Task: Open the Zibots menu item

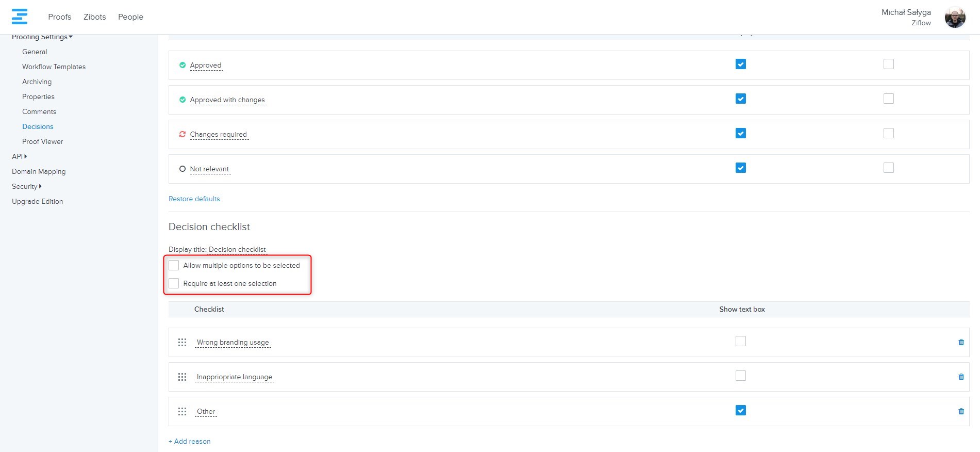Action: pyautogui.click(x=94, y=17)
